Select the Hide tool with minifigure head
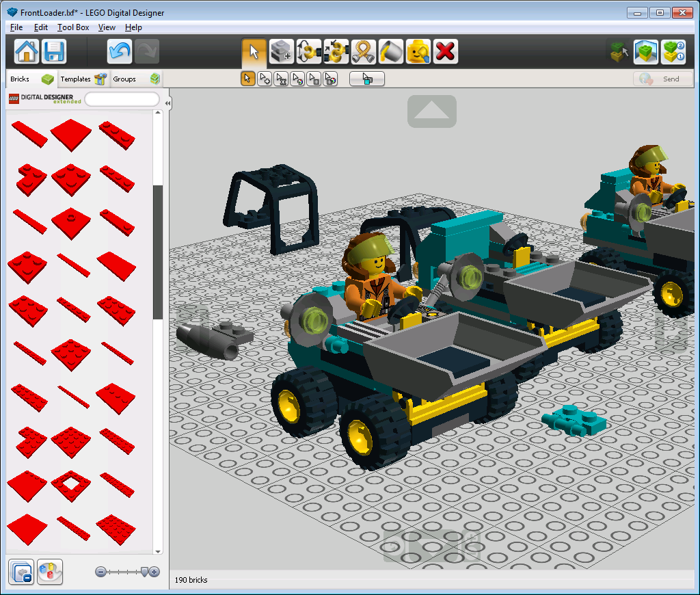The height and width of the screenshot is (595, 700). (x=418, y=51)
